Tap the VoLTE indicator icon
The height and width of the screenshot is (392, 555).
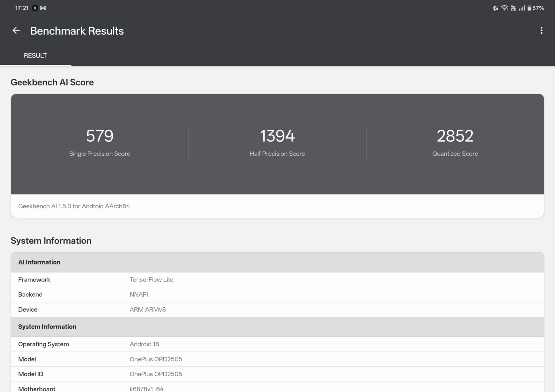coord(513,8)
